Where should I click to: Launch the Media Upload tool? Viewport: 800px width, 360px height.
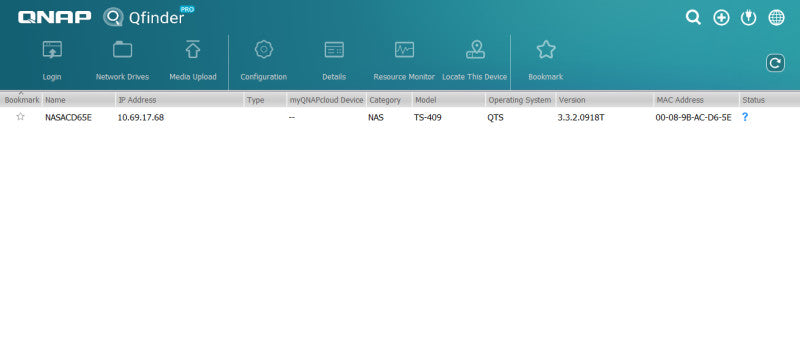click(x=193, y=60)
